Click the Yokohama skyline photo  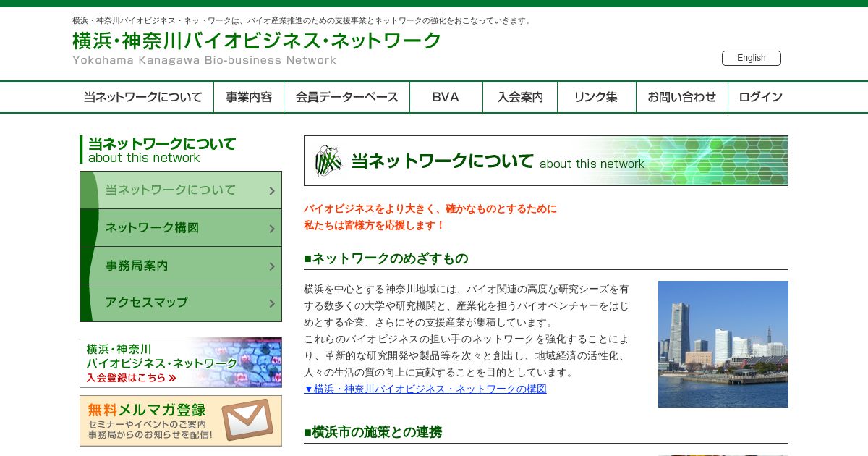(723, 344)
